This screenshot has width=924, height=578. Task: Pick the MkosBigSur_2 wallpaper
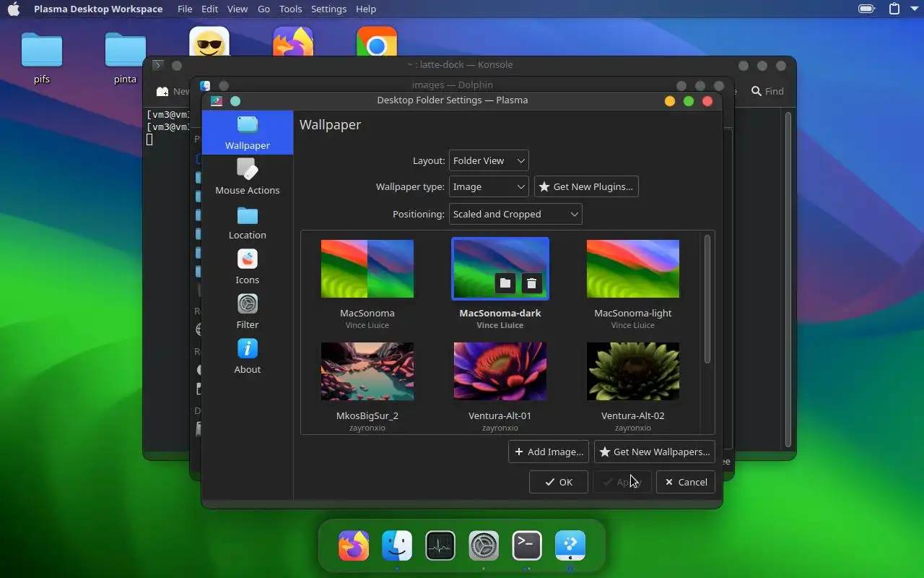tap(367, 371)
